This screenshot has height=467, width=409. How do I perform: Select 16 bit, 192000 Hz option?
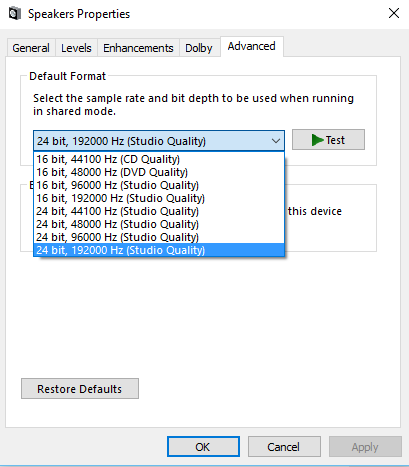pos(159,198)
